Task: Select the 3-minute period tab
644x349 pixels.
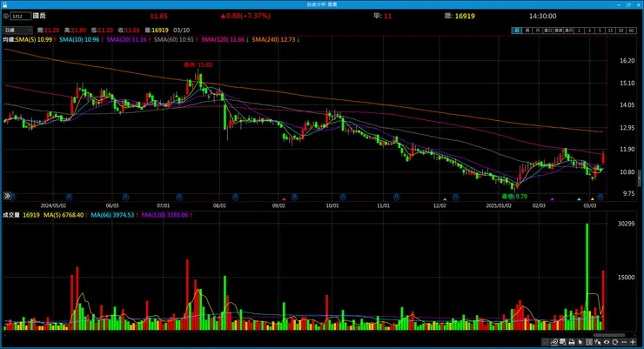Action: point(589,30)
